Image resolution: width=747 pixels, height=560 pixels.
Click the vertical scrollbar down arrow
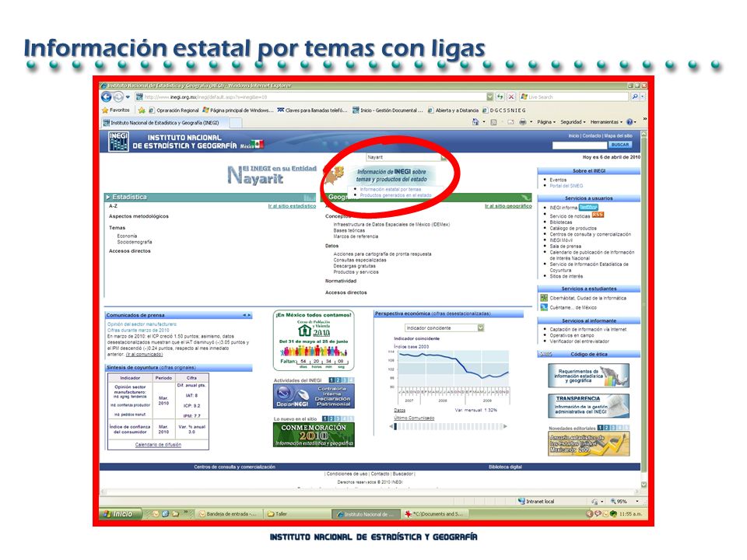(644, 485)
